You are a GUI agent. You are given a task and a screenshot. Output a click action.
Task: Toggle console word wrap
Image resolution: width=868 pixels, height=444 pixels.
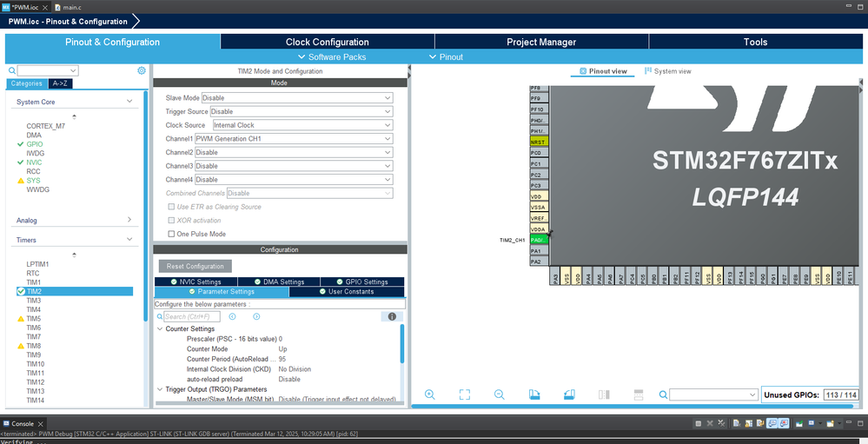[760, 423]
